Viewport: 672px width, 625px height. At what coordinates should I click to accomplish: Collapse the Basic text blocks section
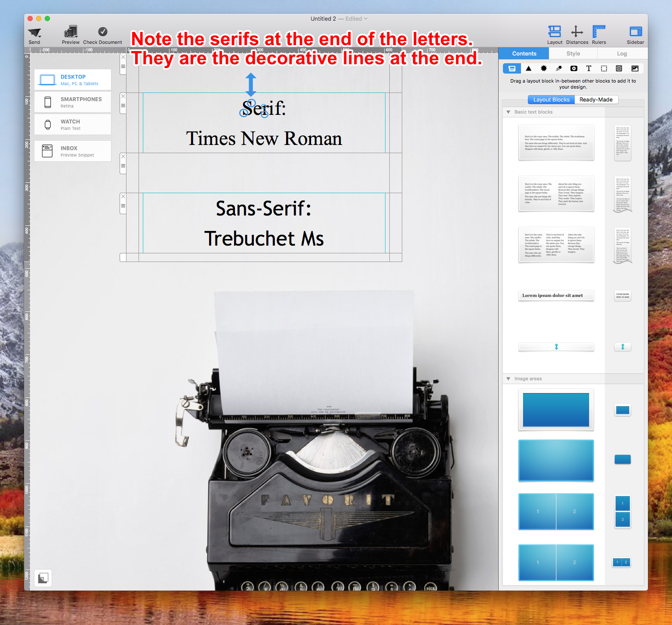coord(509,112)
